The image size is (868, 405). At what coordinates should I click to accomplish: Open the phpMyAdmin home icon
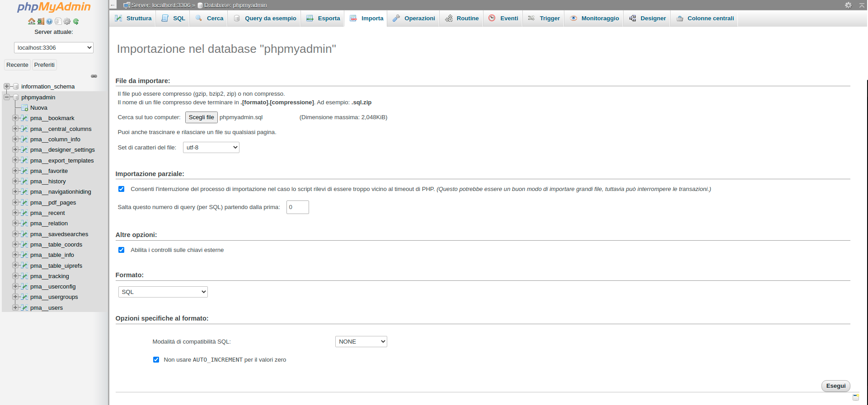[x=32, y=21]
